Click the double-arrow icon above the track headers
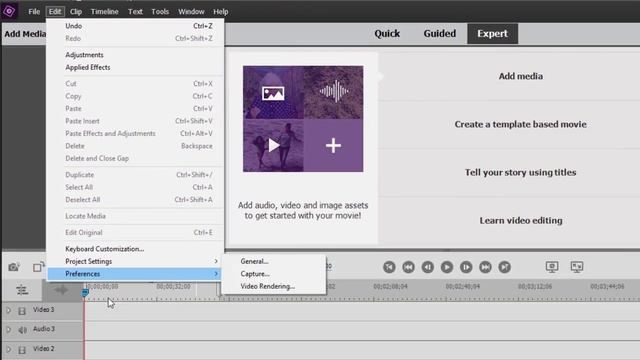 61,290
